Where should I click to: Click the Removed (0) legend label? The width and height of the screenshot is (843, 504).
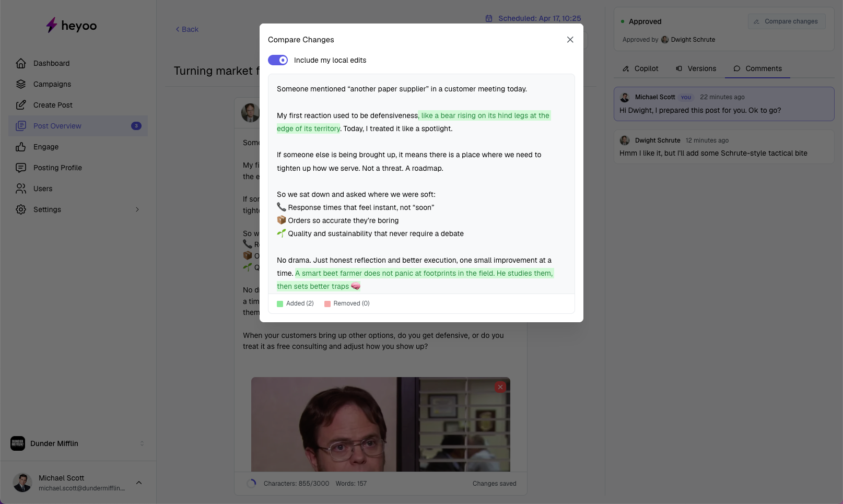click(352, 303)
